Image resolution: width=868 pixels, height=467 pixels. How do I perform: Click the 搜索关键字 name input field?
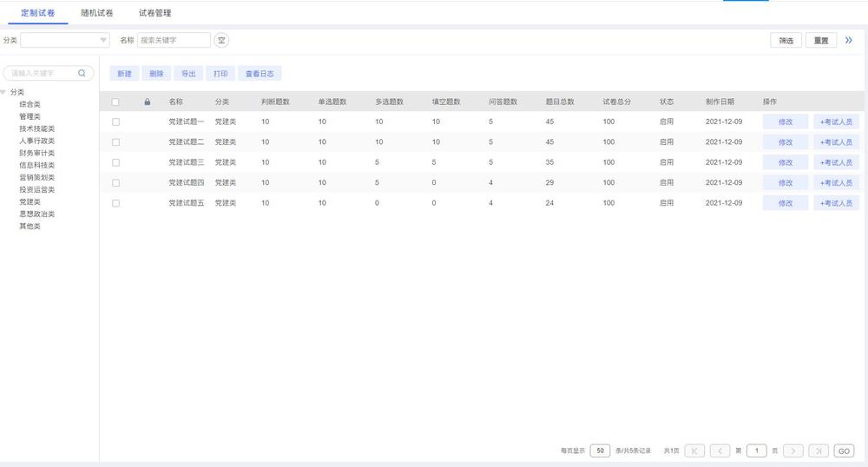coord(174,40)
